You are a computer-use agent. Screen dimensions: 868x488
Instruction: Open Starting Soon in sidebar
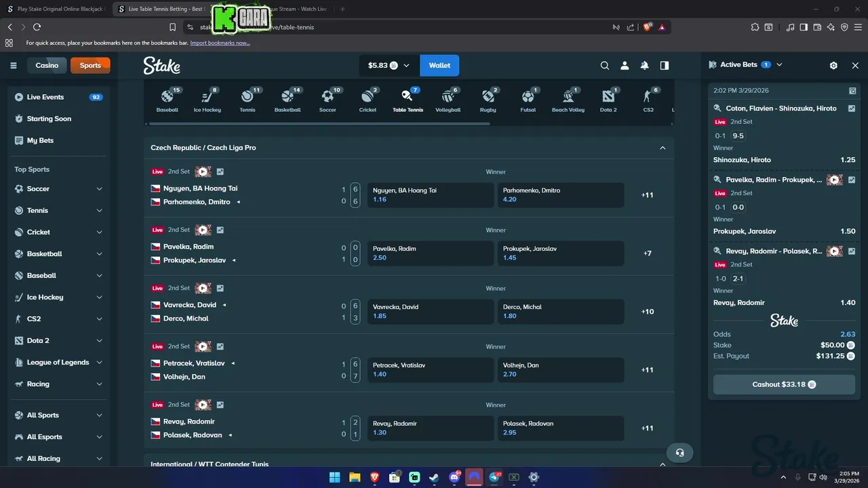point(58,119)
